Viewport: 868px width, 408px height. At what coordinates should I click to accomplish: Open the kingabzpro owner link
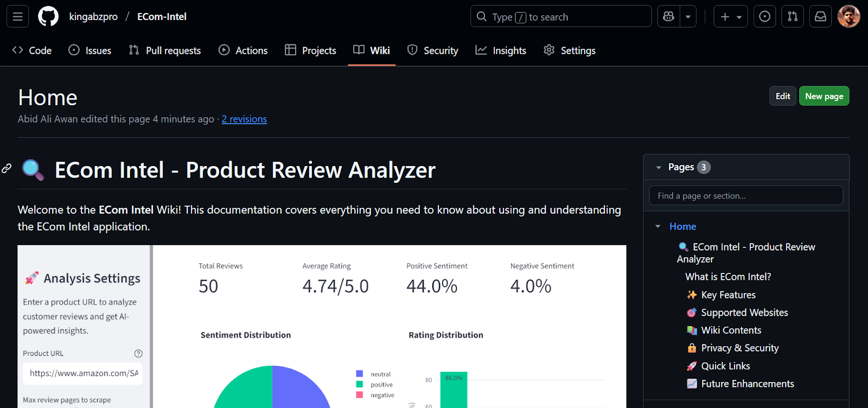pos(93,17)
